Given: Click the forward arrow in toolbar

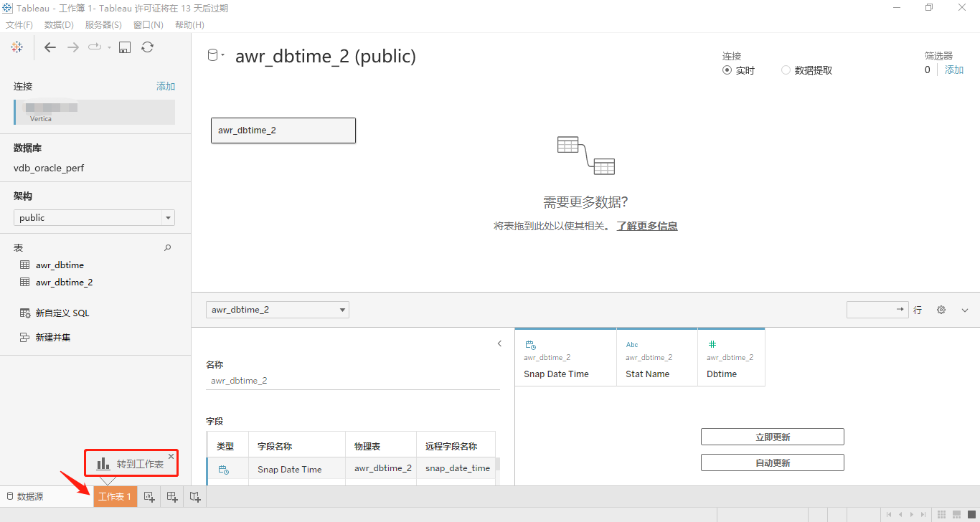Looking at the screenshot, I should tap(72, 47).
